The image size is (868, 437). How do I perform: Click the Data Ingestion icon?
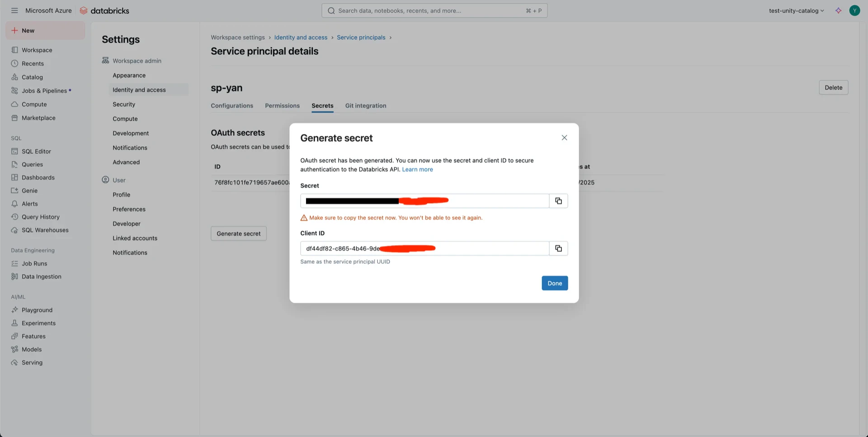pos(14,276)
